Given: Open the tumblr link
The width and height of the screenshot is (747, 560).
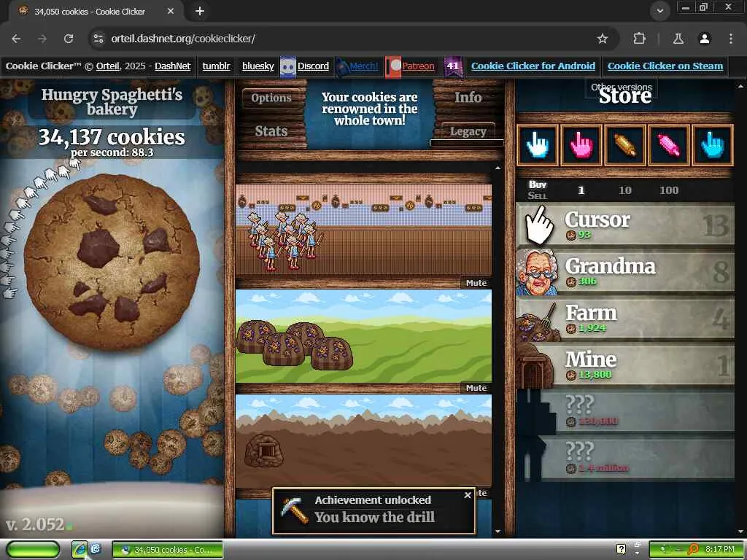Looking at the screenshot, I should (x=216, y=66).
